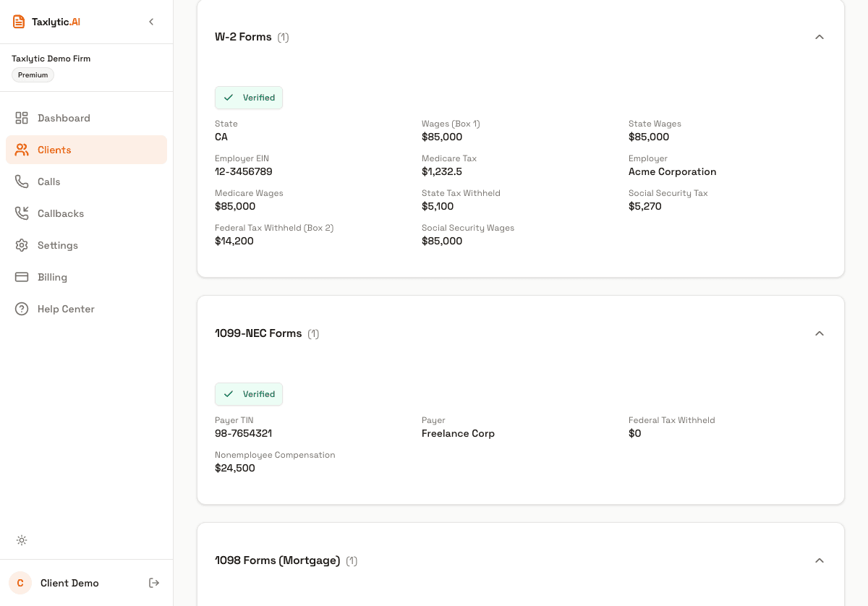Select the Clients section icon
The height and width of the screenshot is (606, 868).
tap(22, 150)
